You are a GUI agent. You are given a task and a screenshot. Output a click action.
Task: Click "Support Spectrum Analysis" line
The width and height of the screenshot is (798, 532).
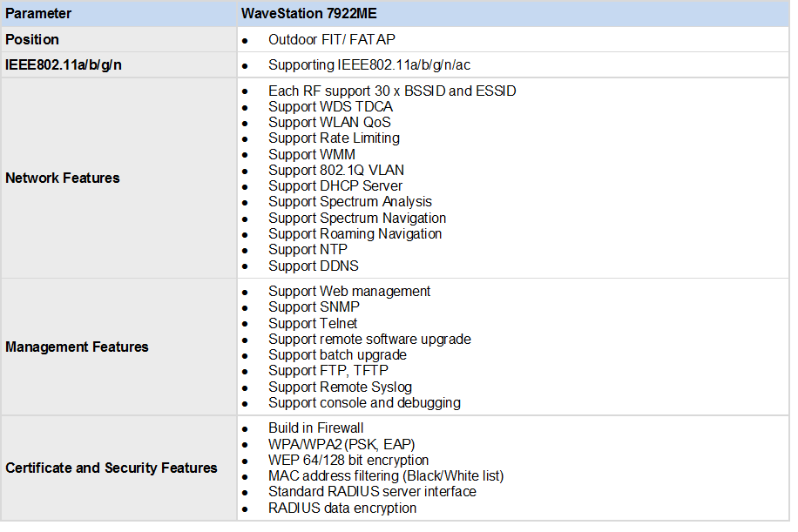point(350,202)
